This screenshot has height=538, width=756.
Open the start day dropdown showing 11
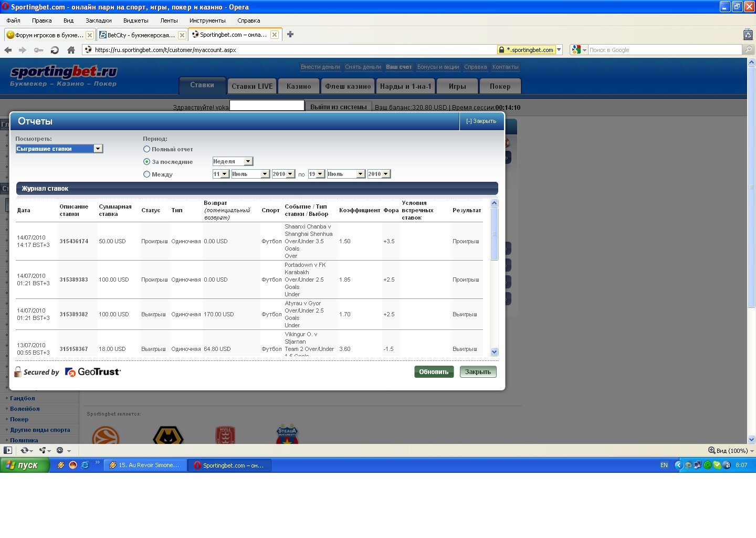(220, 174)
